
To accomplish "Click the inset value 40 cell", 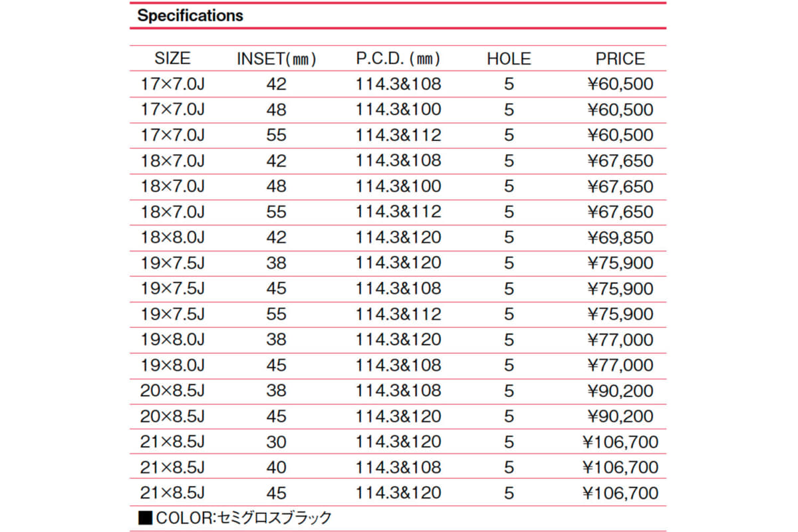I will (x=277, y=467).
